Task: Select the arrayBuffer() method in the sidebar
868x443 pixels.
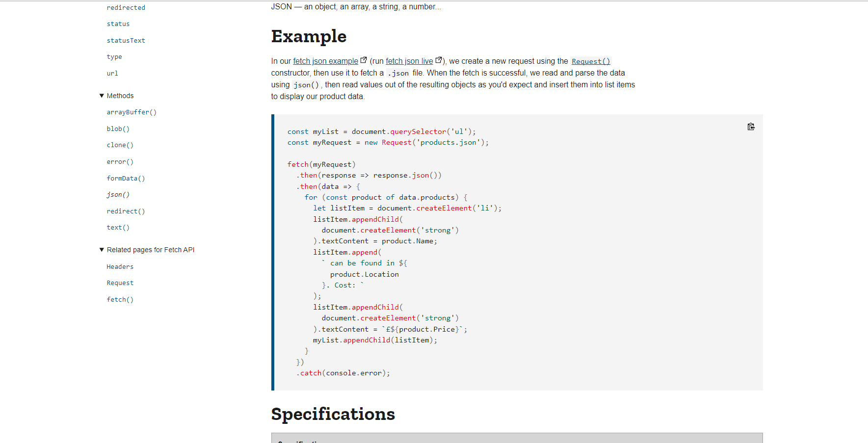Action: pyautogui.click(x=132, y=112)
